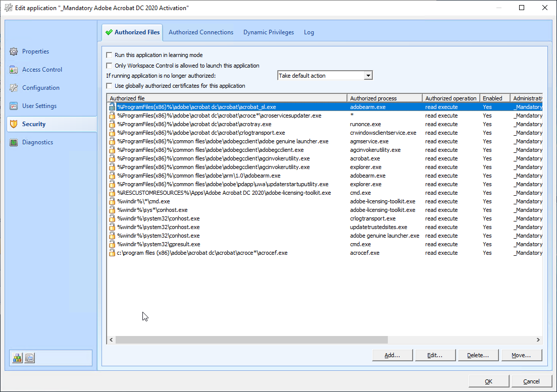Image resolution: width=557 pixels, height=392 pixels.
Task: Check Only Workspace Control is allowed to launch
Action: (109, 66)
